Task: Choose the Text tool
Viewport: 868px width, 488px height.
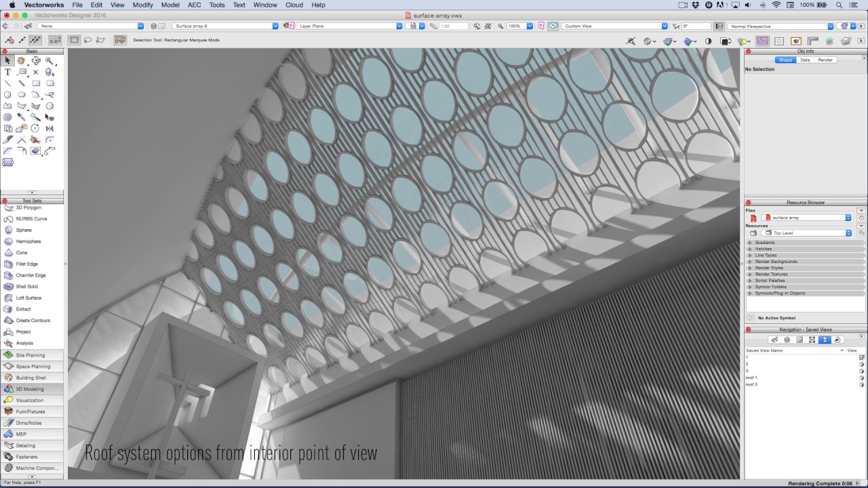Action: (x=8, y=72)
